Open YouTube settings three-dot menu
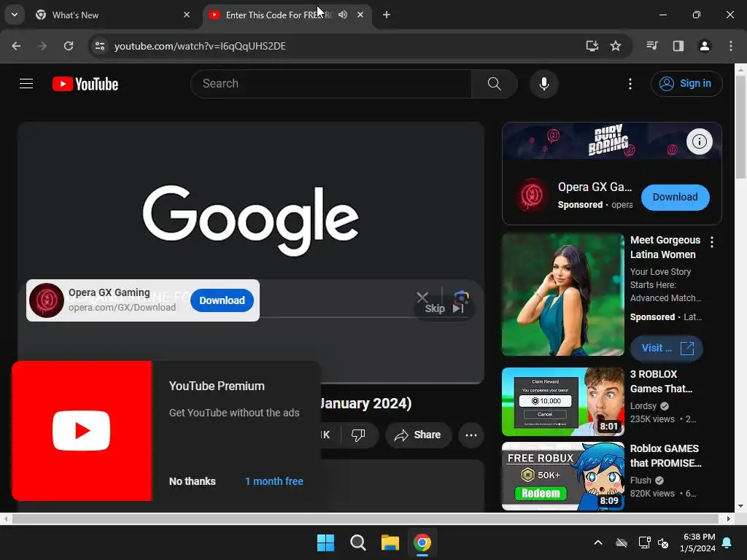Viewport: 747px width, 560px height. click(x=630, y=84)
